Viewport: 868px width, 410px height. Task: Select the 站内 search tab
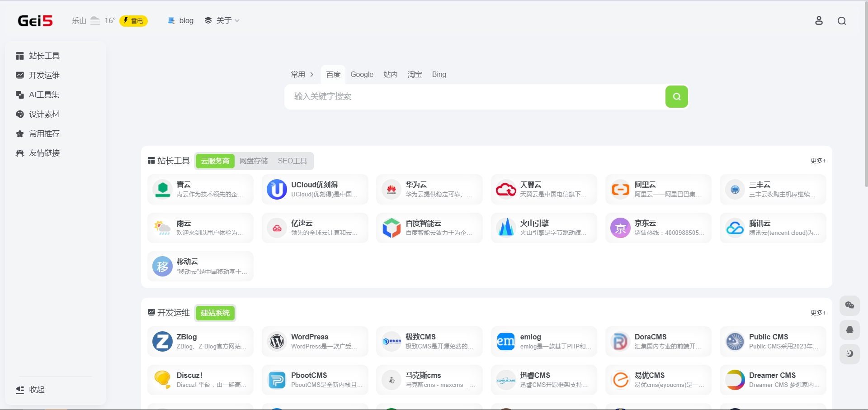390,74
